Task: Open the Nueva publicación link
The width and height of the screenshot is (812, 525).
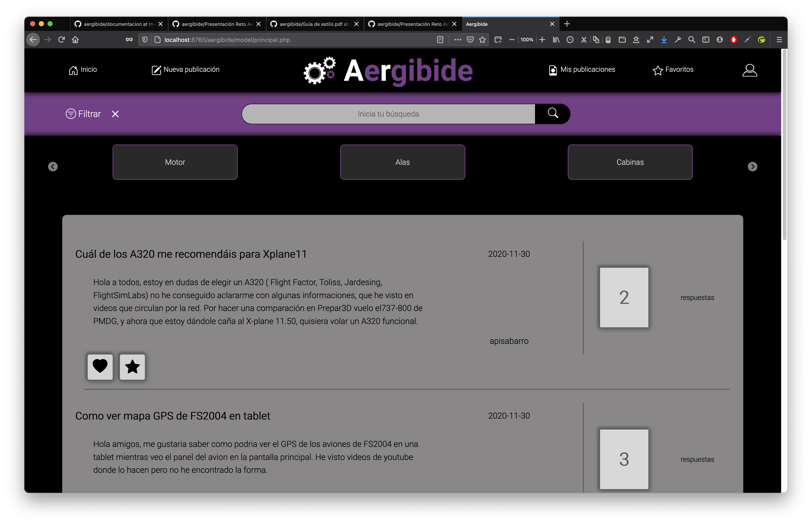Action: pyautogui.click(x=186, y=70)
